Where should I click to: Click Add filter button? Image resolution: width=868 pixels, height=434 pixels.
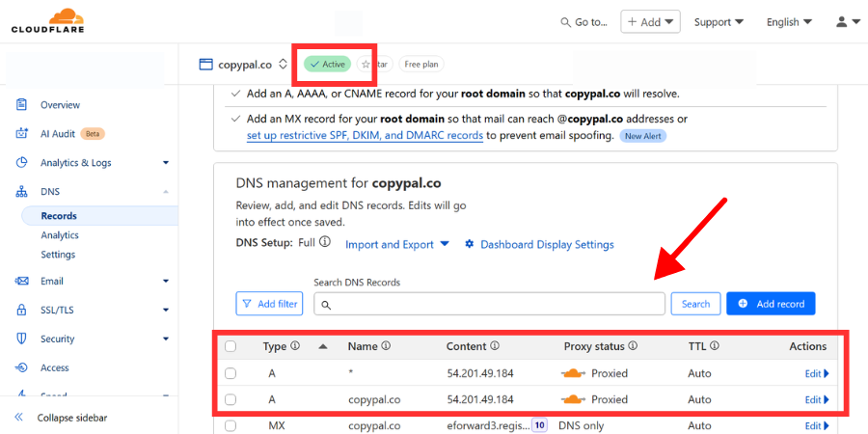pos(269,304)
